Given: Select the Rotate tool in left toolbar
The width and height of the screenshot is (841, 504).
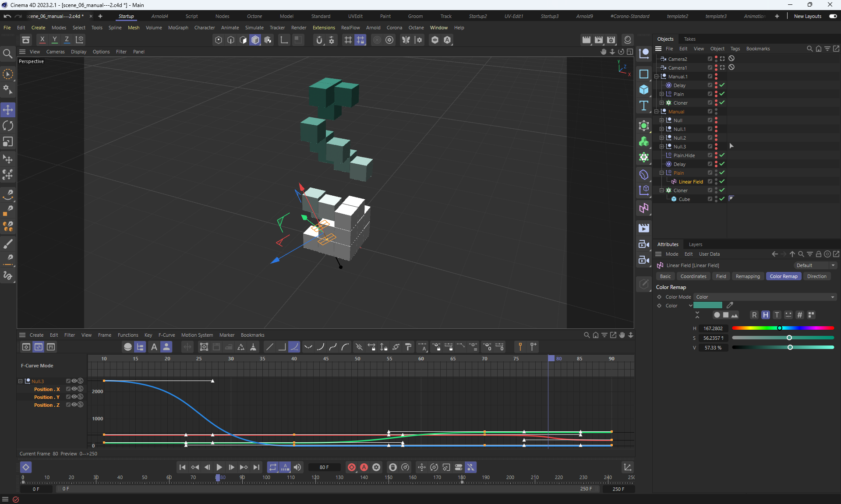Looking at the screenshot, I should click(8, 126).
